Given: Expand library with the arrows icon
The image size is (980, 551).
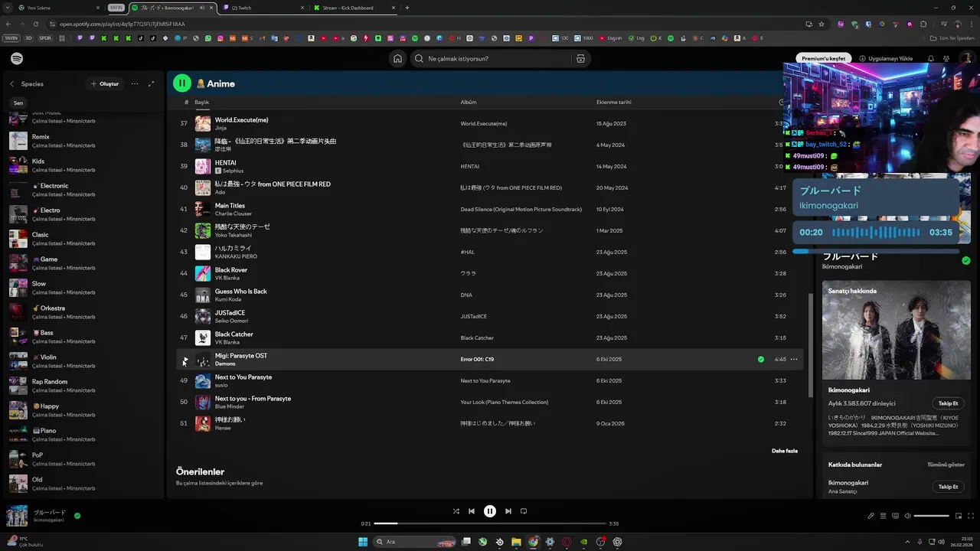Looking at the screenshot, I should [x=151, y=84].
